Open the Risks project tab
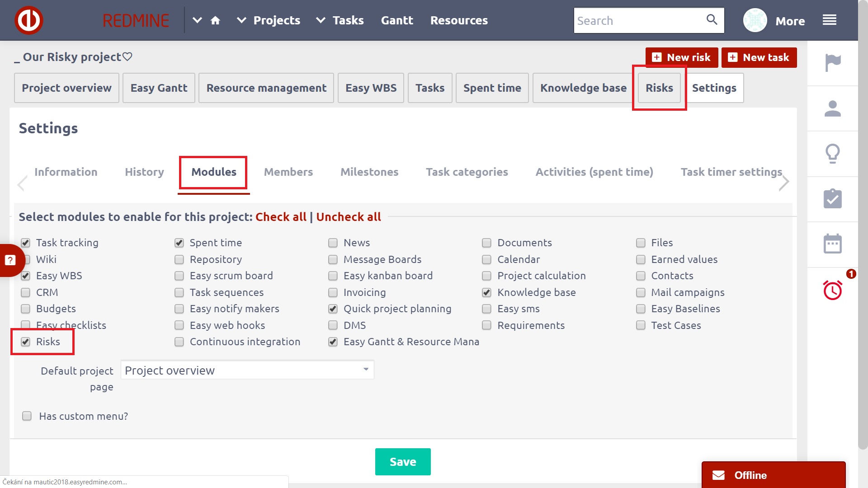The image size is (868, 488). point(659,88)
